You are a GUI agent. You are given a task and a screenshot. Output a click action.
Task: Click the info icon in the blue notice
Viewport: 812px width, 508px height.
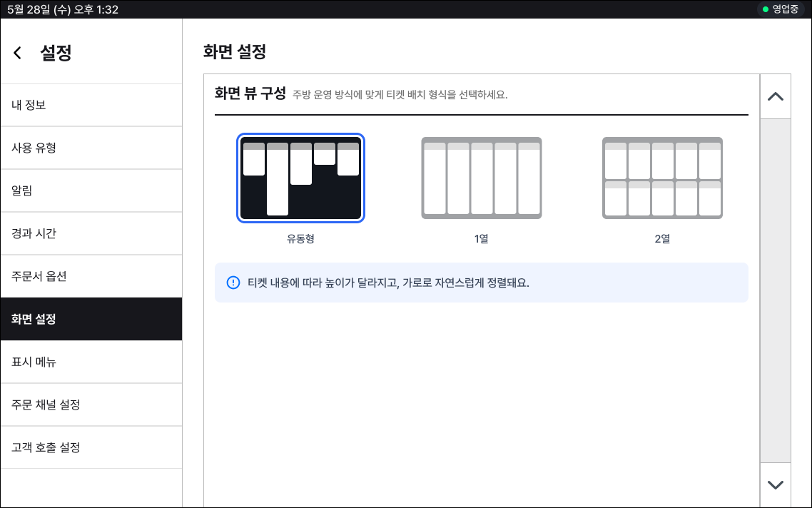point(233,283)
